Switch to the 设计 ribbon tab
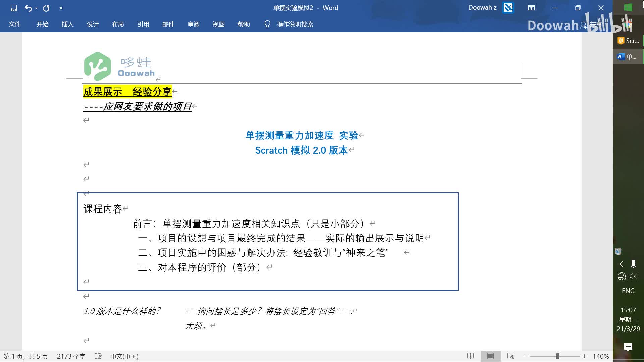Image resolution: width=644 pixels, height=362 pixels. pyautogui.click(x=93, y=24)
